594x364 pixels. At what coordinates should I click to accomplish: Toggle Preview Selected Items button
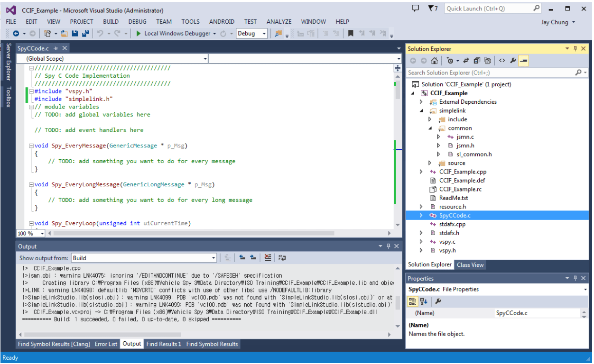point(524,61)
